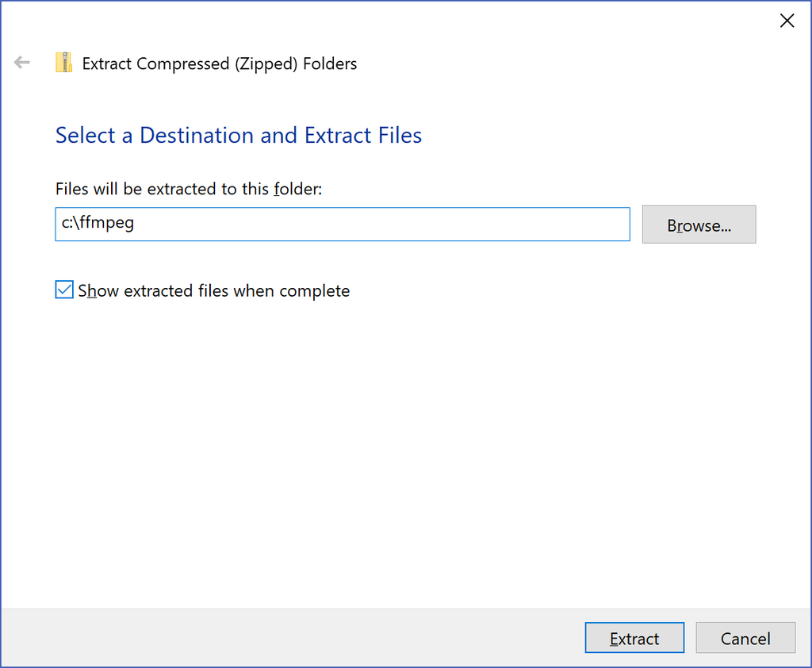Image resolution: width=812 pixels, height=668 pixels.
Task: Click the "Show extracted files when complete" label
Action: coord(213,291)
